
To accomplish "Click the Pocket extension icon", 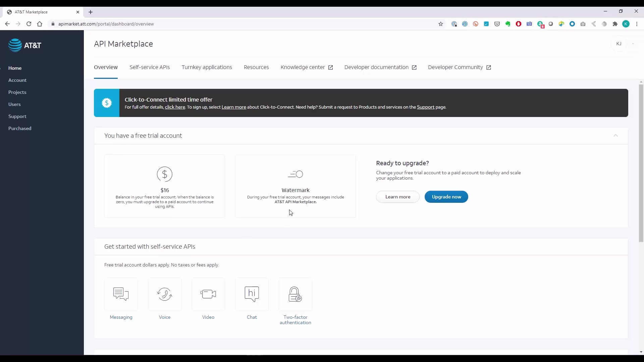I will coord(497,24).
